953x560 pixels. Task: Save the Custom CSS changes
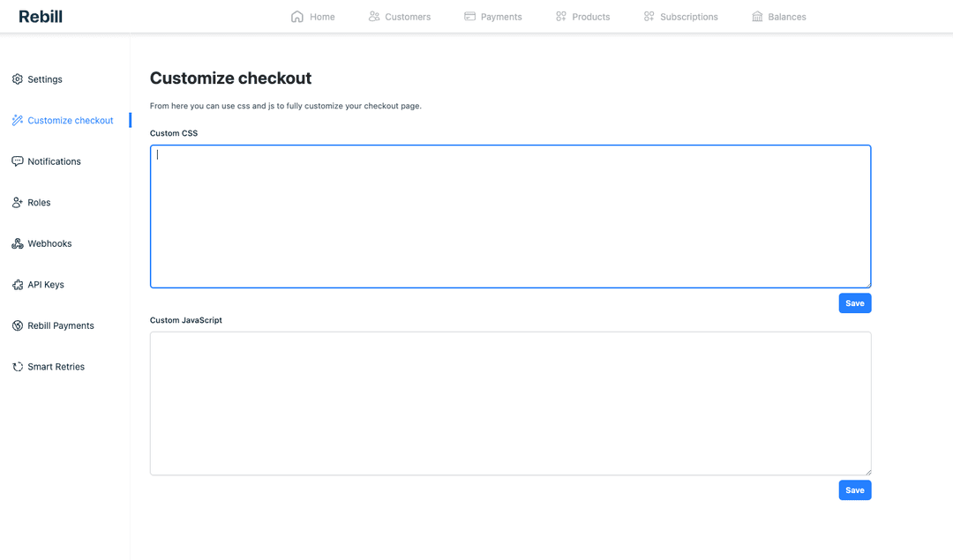pyautogui.click(x=854, y=302)
